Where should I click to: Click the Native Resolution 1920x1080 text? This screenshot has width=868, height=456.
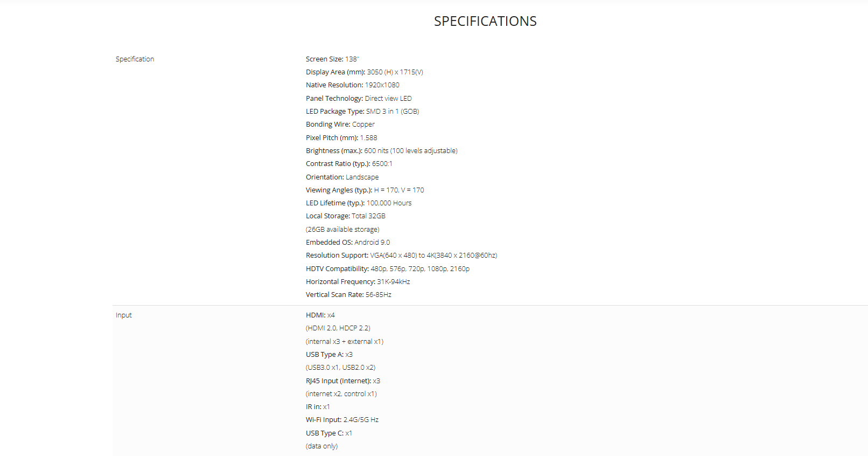[x=352, y=85]
